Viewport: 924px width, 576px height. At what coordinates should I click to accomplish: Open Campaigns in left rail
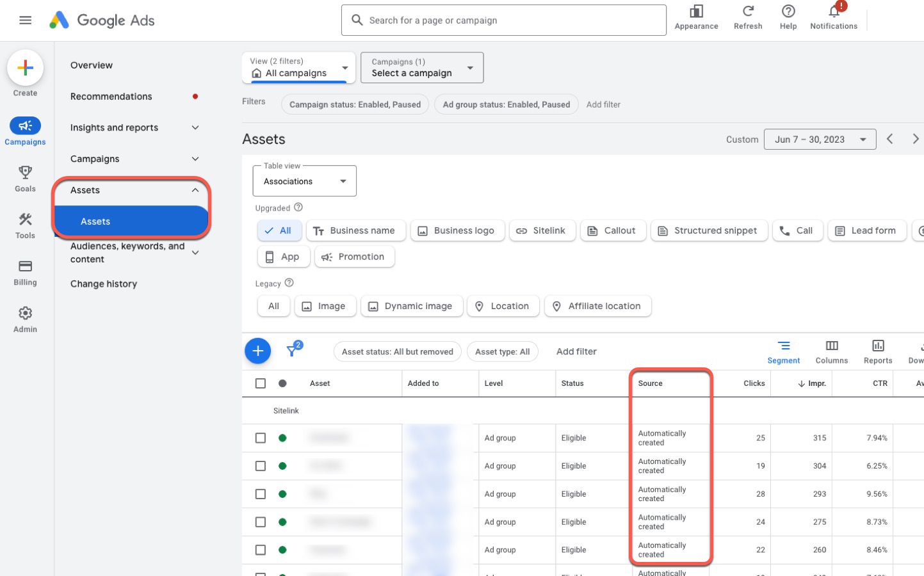tap(25, 131)
